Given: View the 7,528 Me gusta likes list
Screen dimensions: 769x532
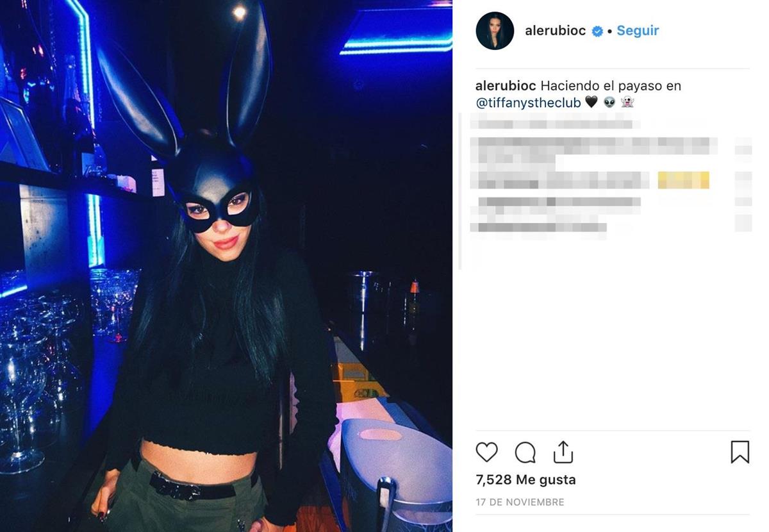Looking at the screenshot, I should (x=525, y=479).
